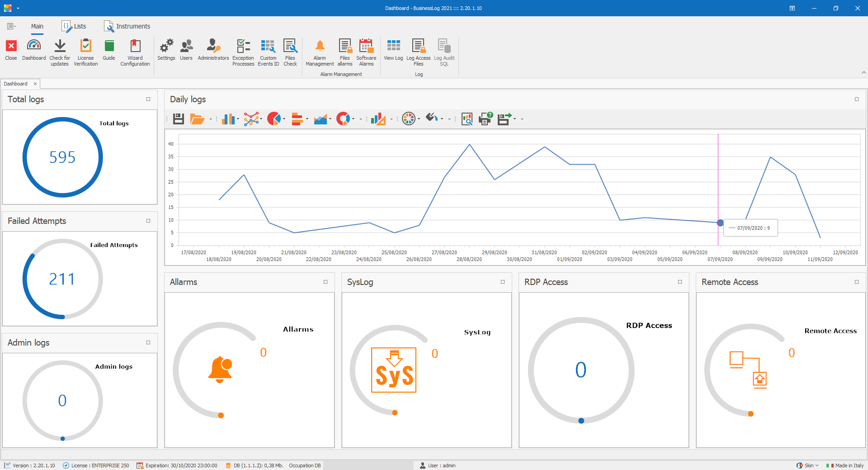868x470 pixels.
Task: Collapse the Total logs panel
Action: click(148, 99)
